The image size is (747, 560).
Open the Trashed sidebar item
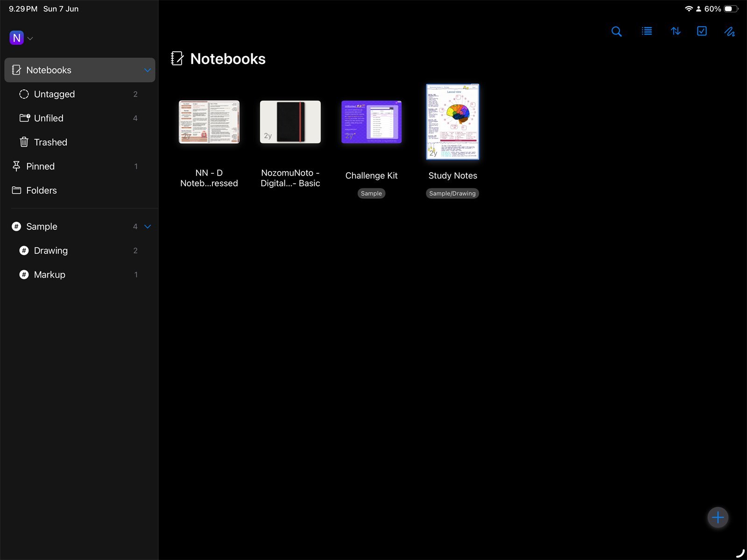80,142
